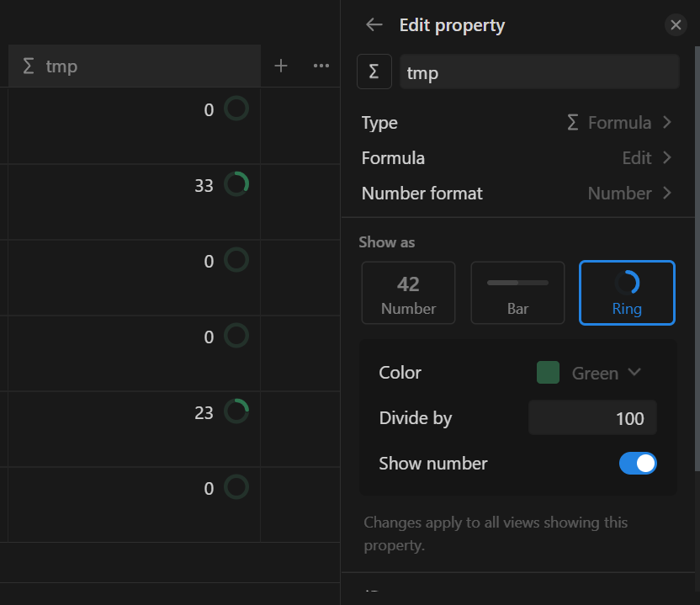Click the tmp column header
Image resolution: width=700 pixels, height=605 pixels.
pyautogui.click(x=135, y=66)
